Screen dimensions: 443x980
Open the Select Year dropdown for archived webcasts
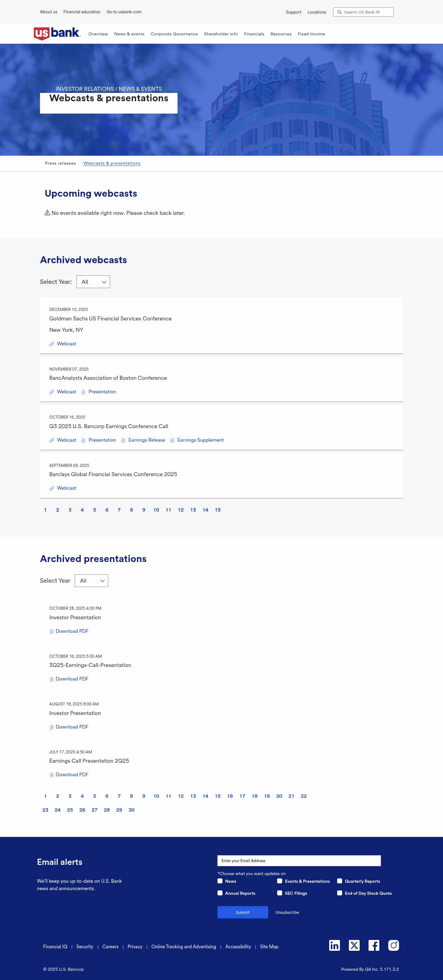93,282
